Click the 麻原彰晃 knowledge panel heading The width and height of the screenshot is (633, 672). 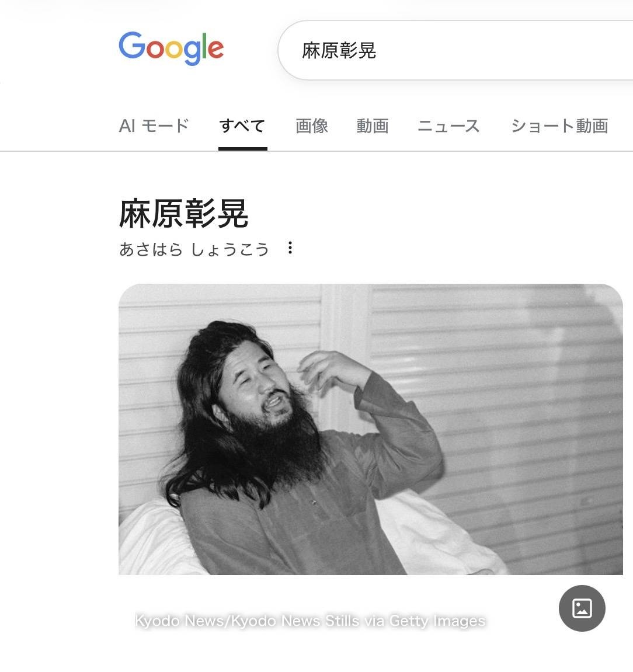tap(184, 214)
